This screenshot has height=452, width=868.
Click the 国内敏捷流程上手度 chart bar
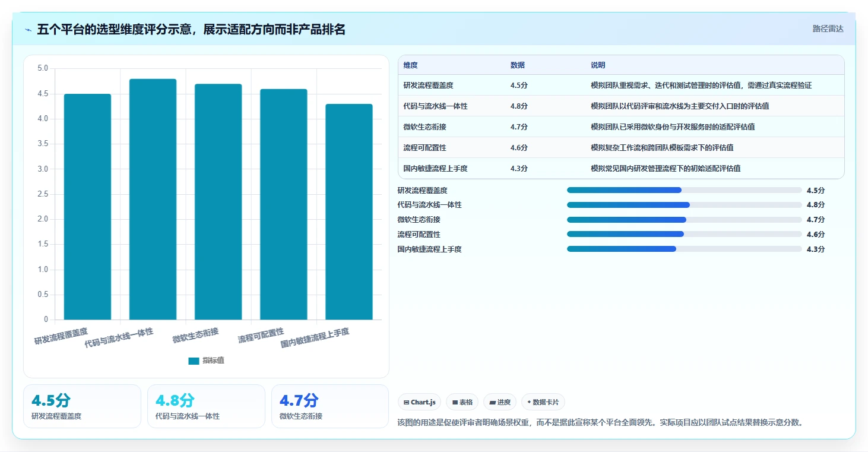pyautogui.click(x=349, y=212)
